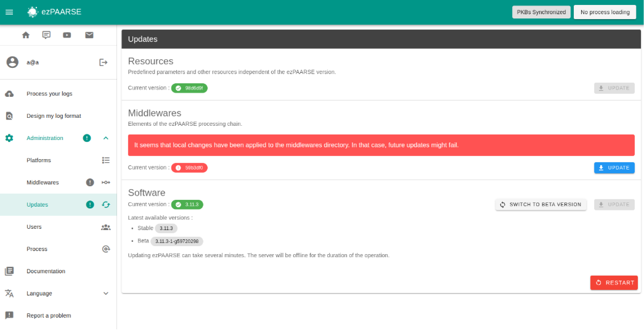Click the Documentation book icon
Viewport: 644px width, 330px height.
[x=9, y=271]
